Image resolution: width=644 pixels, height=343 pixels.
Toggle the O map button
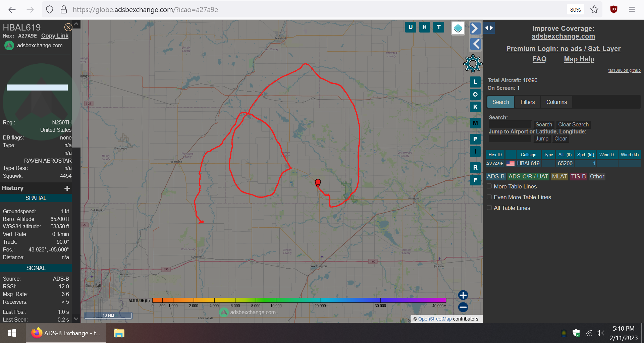coord(475,95)
